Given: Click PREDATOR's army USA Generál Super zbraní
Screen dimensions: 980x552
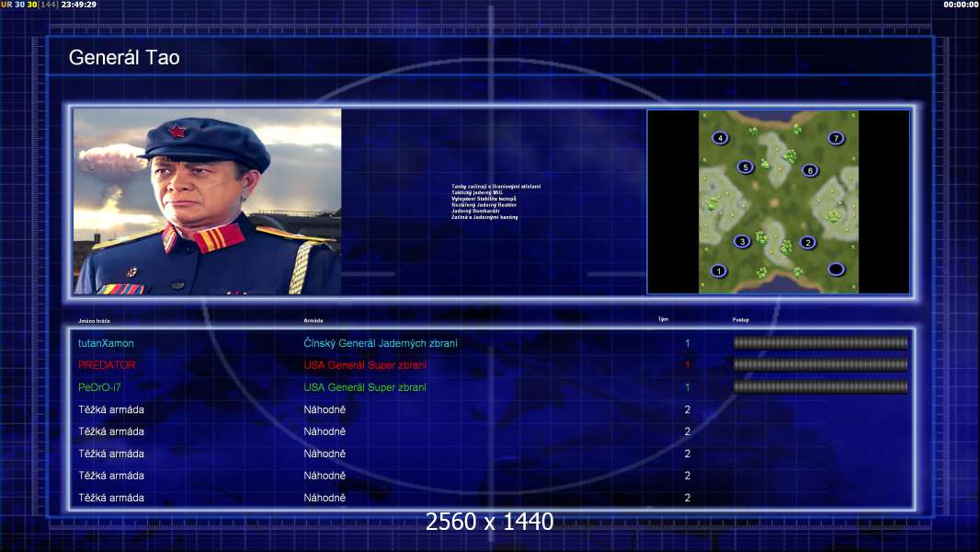Looking at the screenshot, I should point(365,365).
